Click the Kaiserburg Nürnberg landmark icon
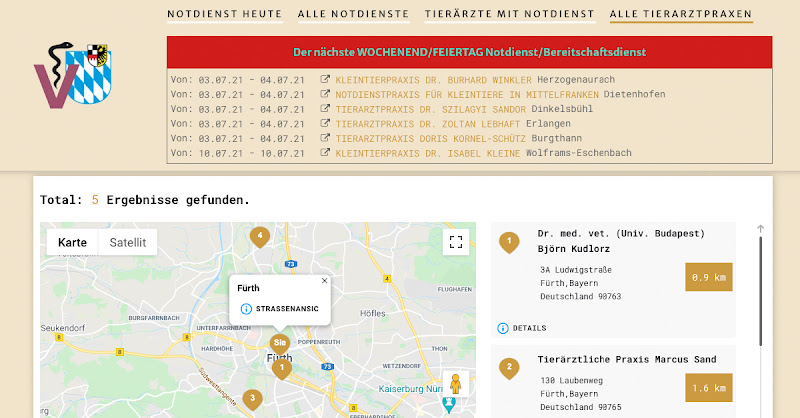Image resolution: width=800 pixels, height=418 pixels. point(449,405)
